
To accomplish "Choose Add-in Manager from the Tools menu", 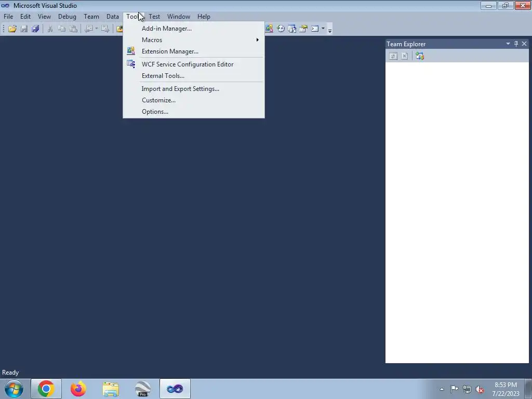I will [x=194, y=29].
